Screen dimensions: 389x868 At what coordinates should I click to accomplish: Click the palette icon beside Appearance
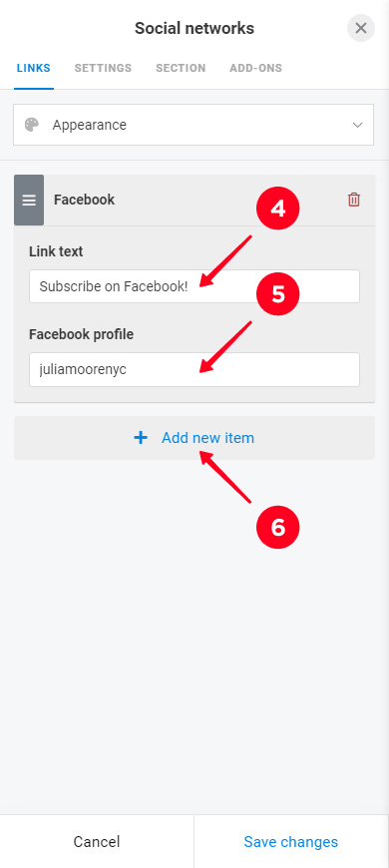point(32,125)
